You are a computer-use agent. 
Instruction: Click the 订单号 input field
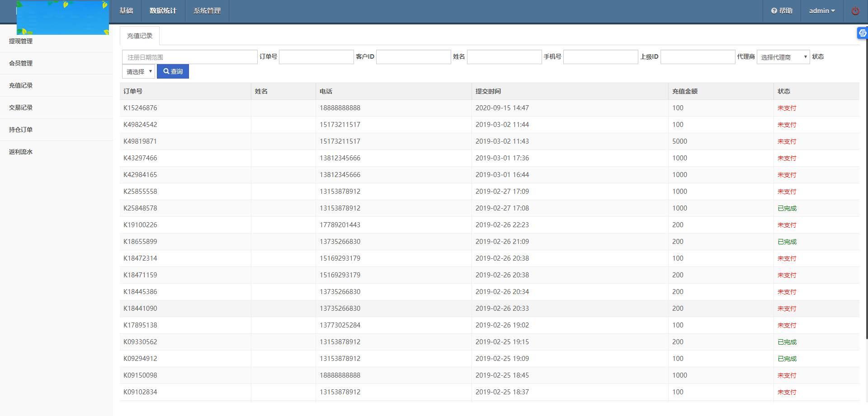pos(316,56)
